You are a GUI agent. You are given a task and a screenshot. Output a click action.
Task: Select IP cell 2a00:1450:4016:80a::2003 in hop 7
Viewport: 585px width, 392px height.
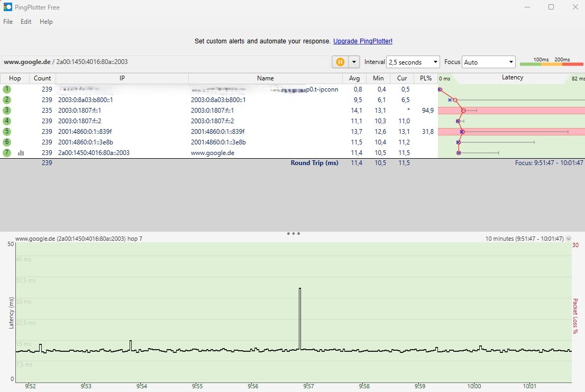[94, 152]
